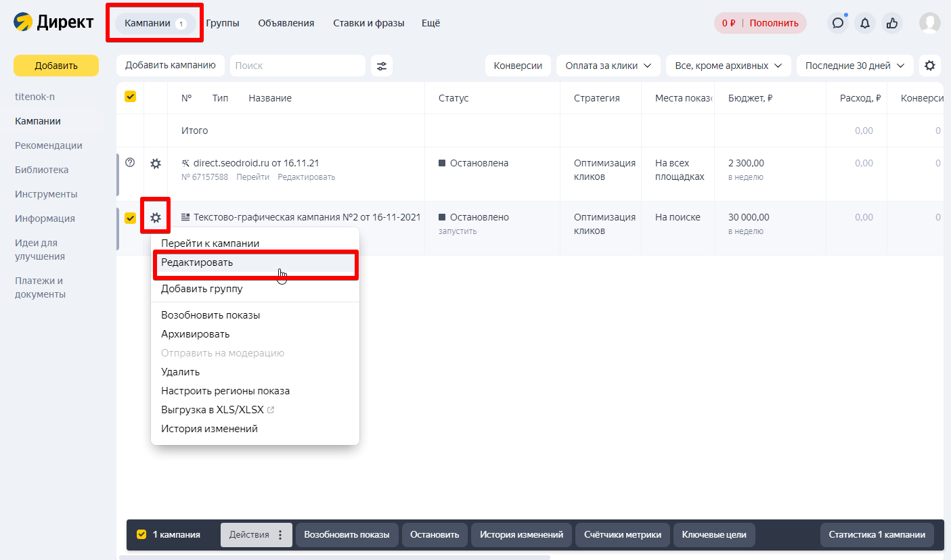Open Текстово-графическая кампания №2 campaign name

[x=307, y=217]
